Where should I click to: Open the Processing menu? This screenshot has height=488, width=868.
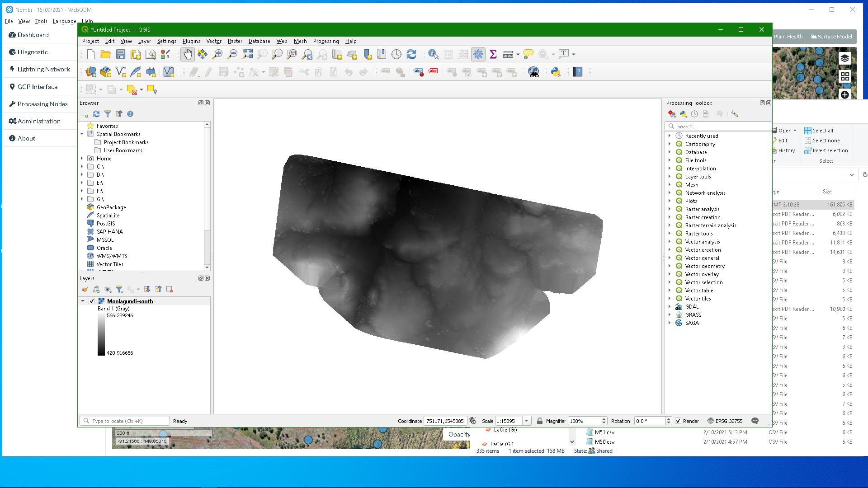click(325, 41)
